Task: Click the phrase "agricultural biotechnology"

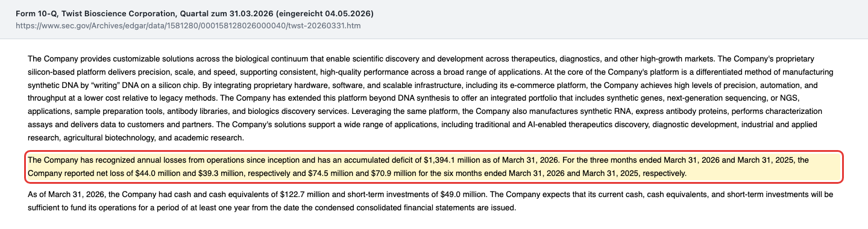Action: (x=110, y=138)
